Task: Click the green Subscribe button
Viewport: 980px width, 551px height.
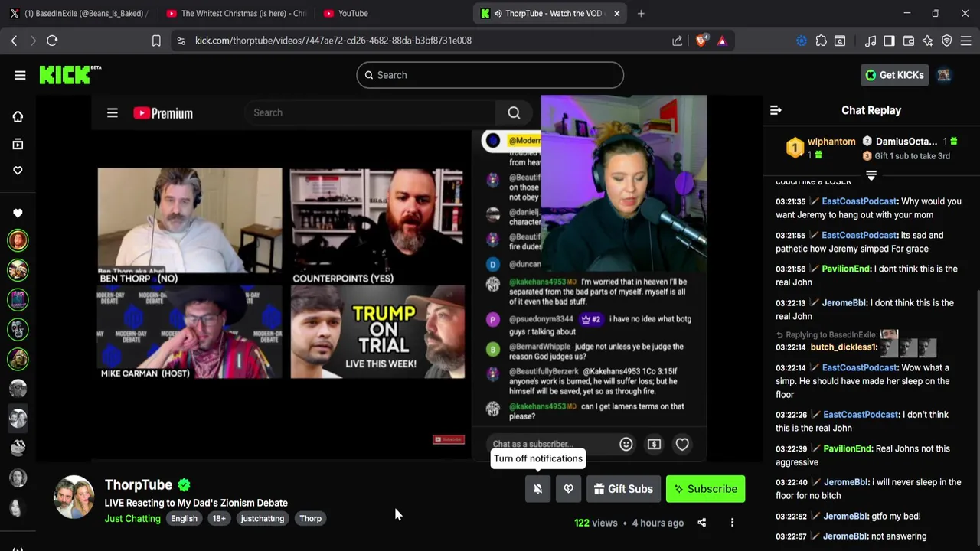Action: (x=705, y=489)
